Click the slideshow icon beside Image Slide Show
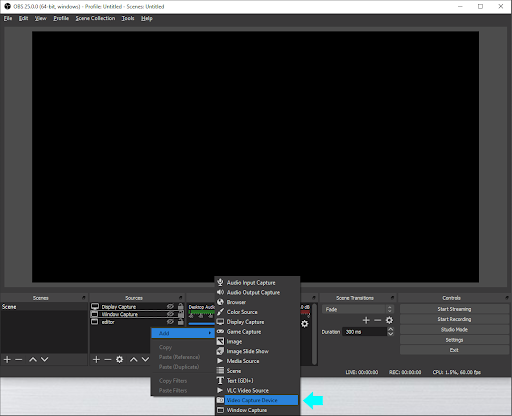The height and width of the screenshot is (416, 512). (x=220, y=351)
